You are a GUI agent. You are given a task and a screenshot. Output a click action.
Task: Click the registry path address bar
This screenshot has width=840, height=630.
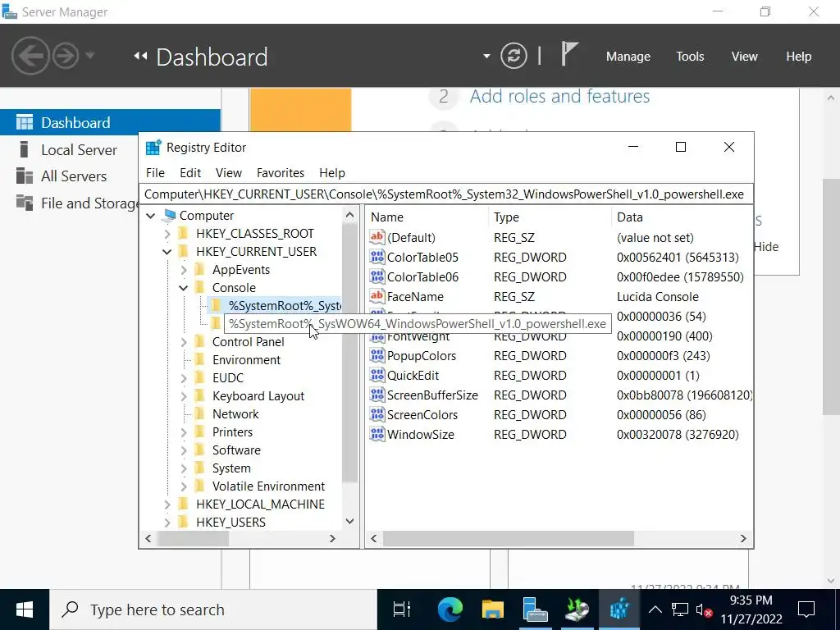coord(445,194)
